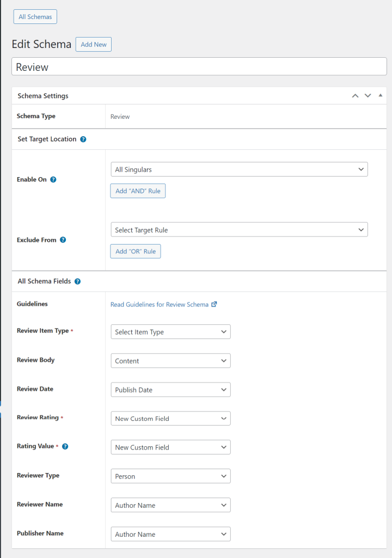392x558 pixels.
Task: Click help icon next to Rating Value
Action: [65, 446]
